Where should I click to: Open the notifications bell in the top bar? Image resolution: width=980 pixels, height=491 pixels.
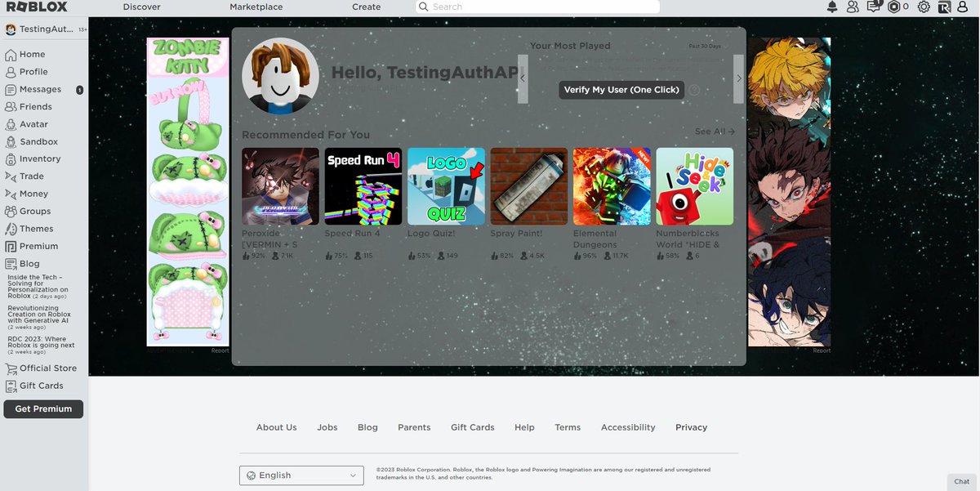click(832, 7)
